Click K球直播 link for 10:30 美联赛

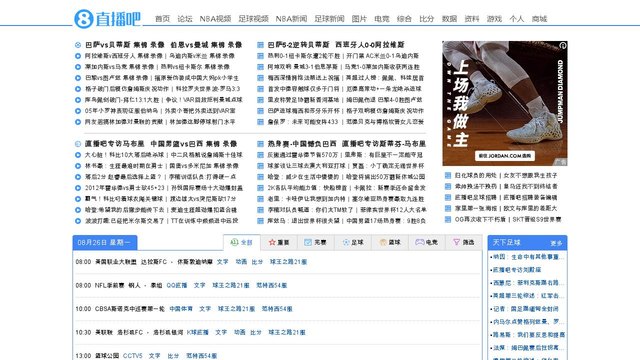pos(198,333)
